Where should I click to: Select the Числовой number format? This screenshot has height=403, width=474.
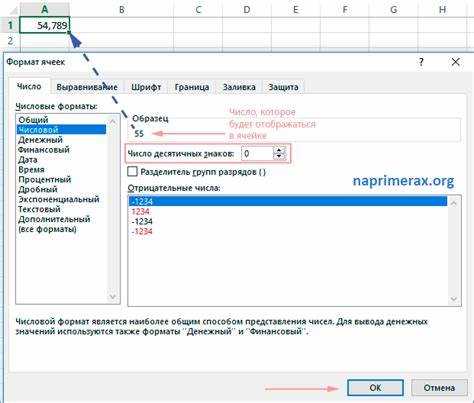click(x=61, y=129)
